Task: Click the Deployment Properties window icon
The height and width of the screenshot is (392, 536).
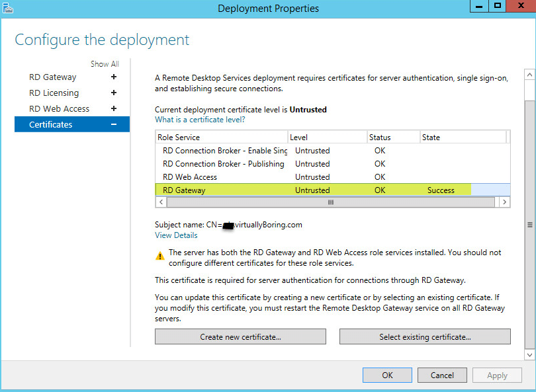Action: click(7, 8)
